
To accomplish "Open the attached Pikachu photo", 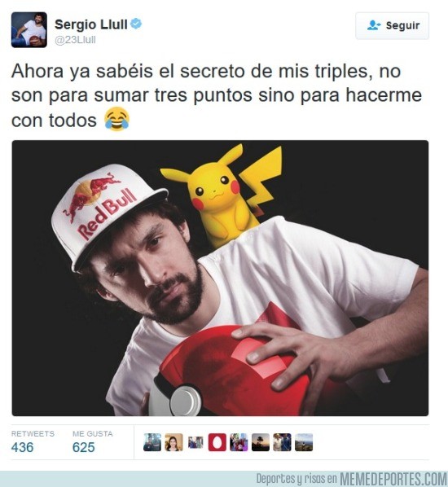I will tap(220, 278).
